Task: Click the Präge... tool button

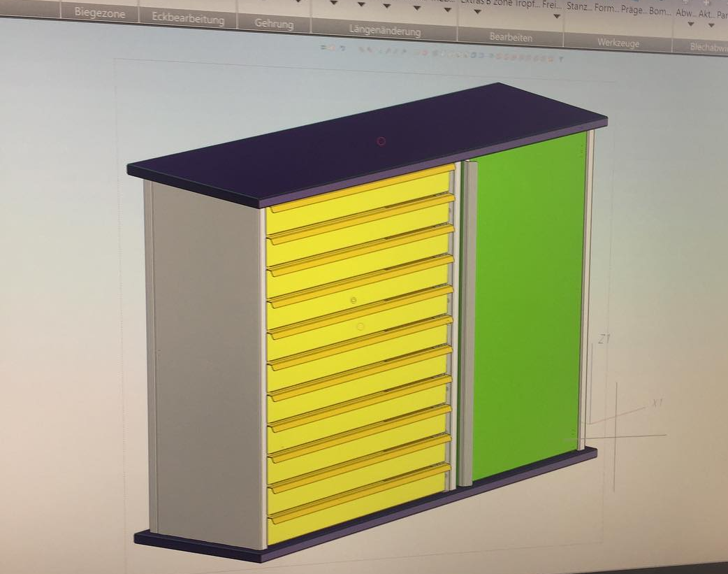Action: click(633, 9)
